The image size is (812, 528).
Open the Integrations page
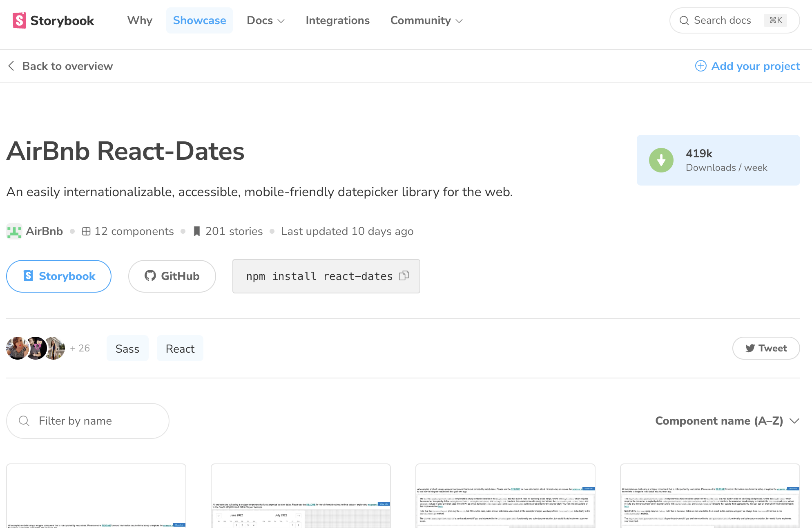(337, 20)
